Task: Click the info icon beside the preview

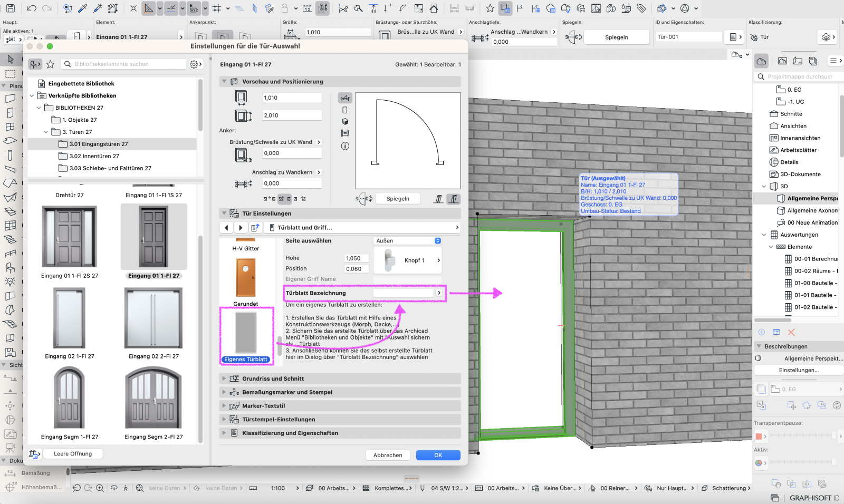Action: [x=345, y=146]
